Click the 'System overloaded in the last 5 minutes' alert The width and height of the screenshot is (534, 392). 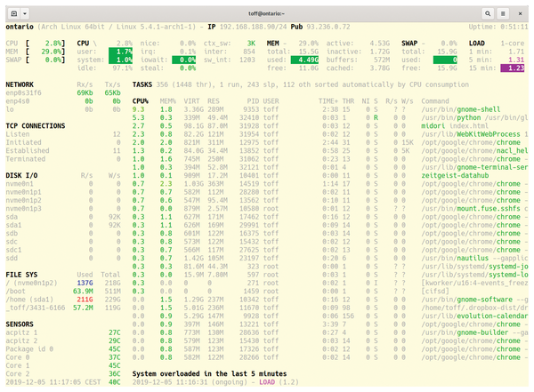tap(209, 373)
